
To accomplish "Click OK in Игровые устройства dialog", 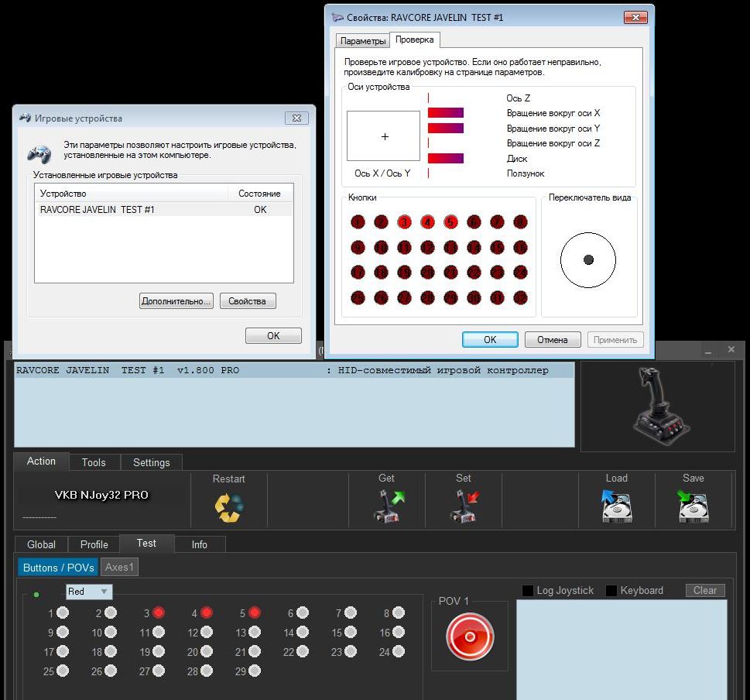I will 273,336.
